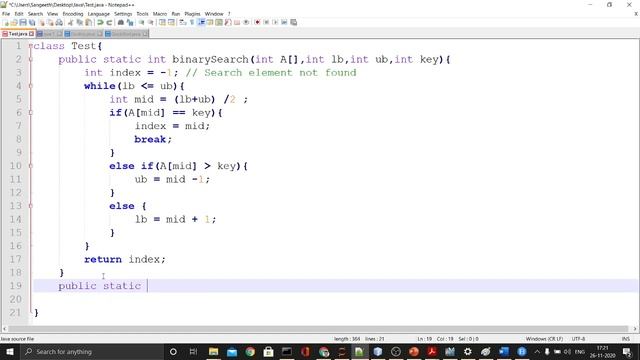Open the Encoding menu
Viewport: 640px width, 360px height.
click(73, 14)
